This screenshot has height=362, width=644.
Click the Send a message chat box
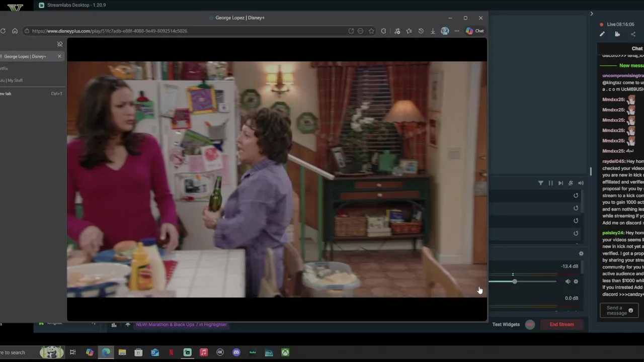[x=619, y=311]
